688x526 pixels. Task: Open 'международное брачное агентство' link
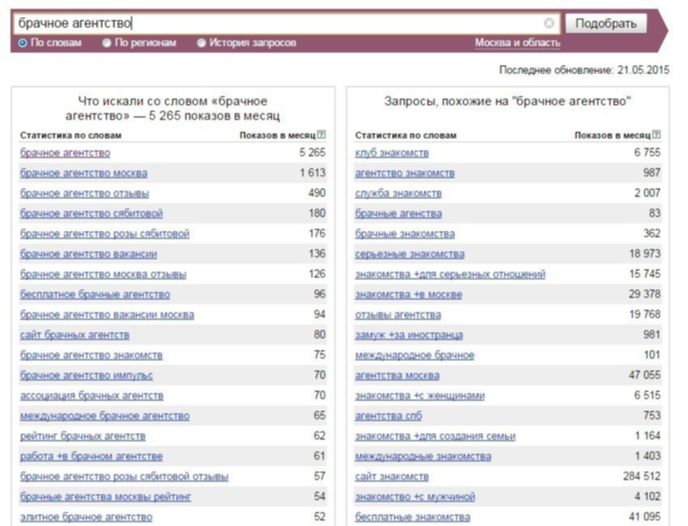[104, 415]
